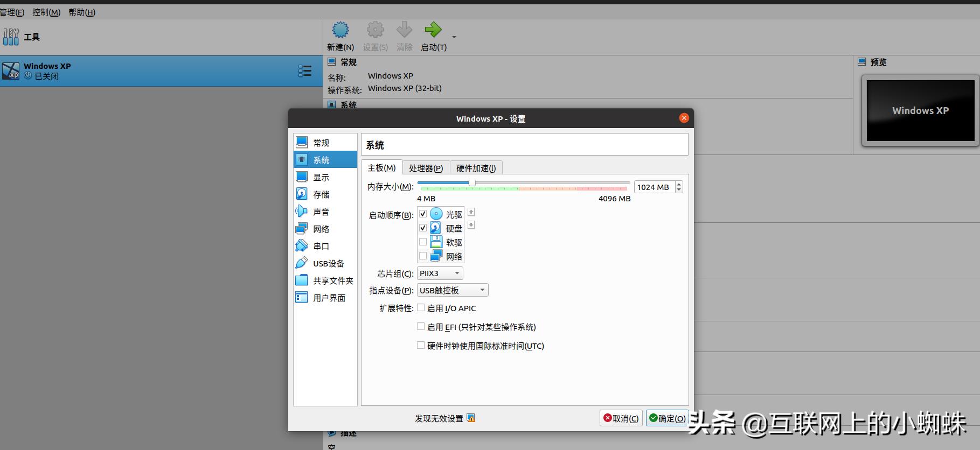Screen dimensions: 980x450
Task: Open the 芯片组 PIIX3 dropdown
Action: point(440,273)
